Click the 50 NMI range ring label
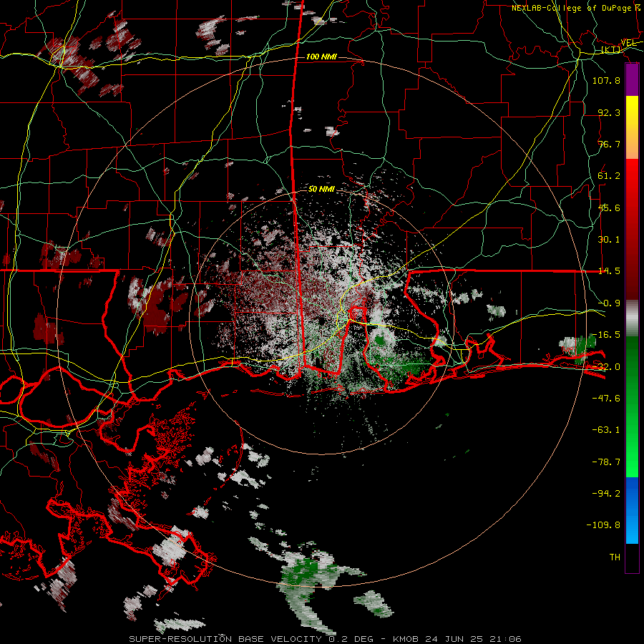644x644 pixels. (321, 190)
